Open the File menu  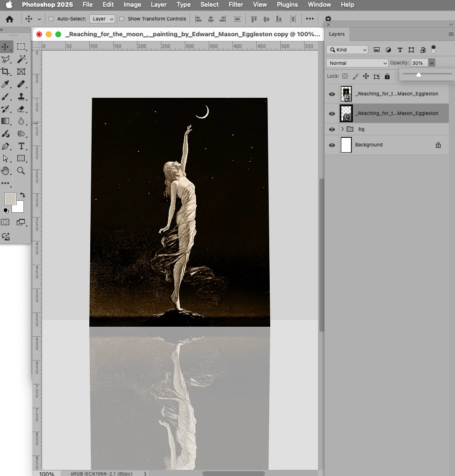pyautogui.click(x=87, y=5)
